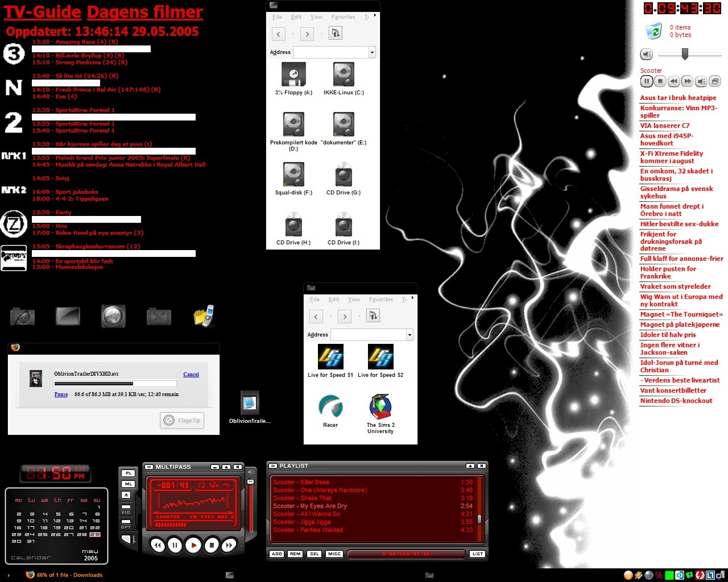Open the Recycle Bin widget icon
The image size is (728, 582).
[654, 31]
